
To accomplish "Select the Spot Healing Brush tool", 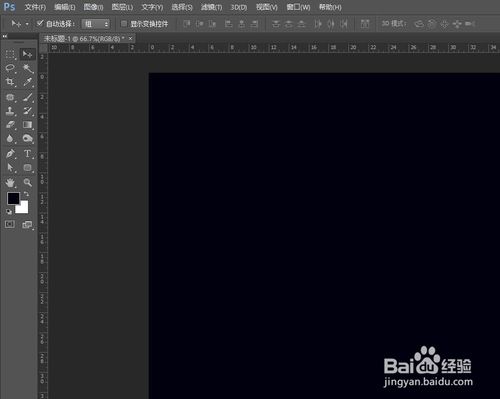I will (10, 97).
